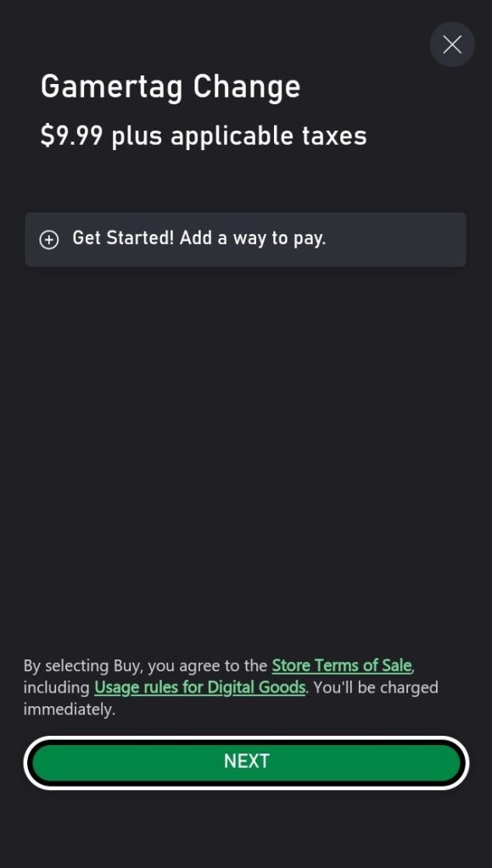Proceed to the next purchase step

point(246,762)
